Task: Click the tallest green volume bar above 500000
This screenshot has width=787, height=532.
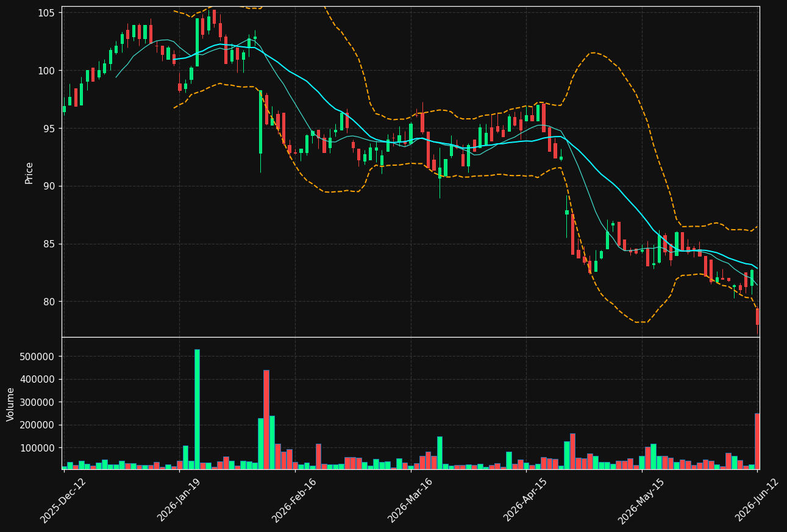Action: pyautogui.click(x=197, y=409)
